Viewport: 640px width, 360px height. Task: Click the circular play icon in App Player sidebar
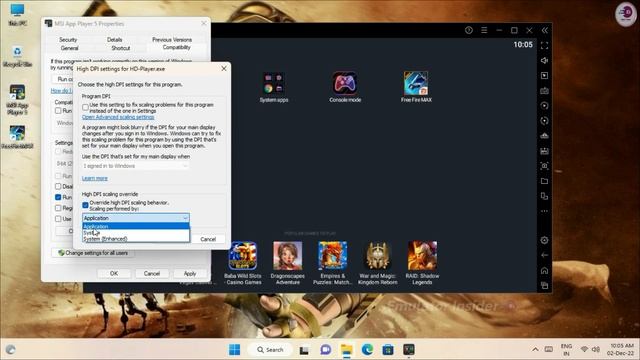[544, 106]
